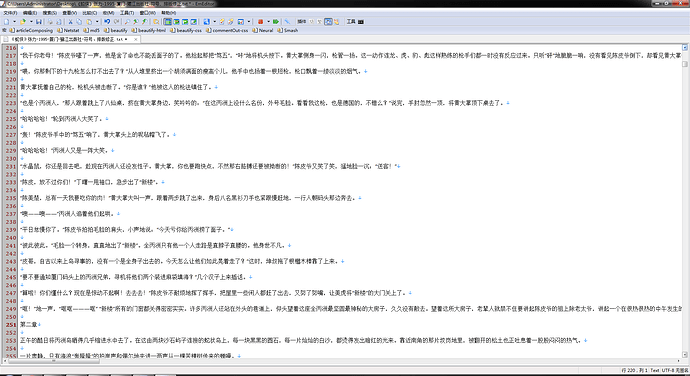
Task: Click the Undo arrow icon
Action: point(107,22)
